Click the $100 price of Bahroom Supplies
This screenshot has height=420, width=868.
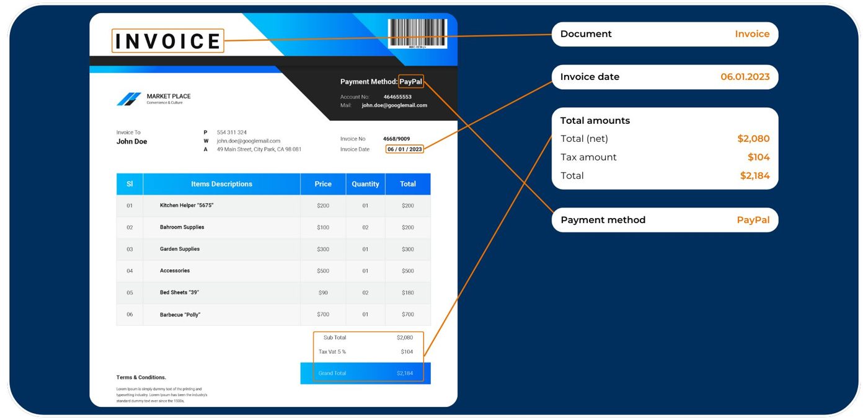click(x=323, y=227)
